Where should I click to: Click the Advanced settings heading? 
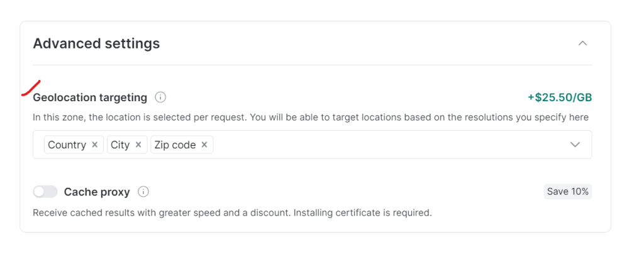pos(96,43)
